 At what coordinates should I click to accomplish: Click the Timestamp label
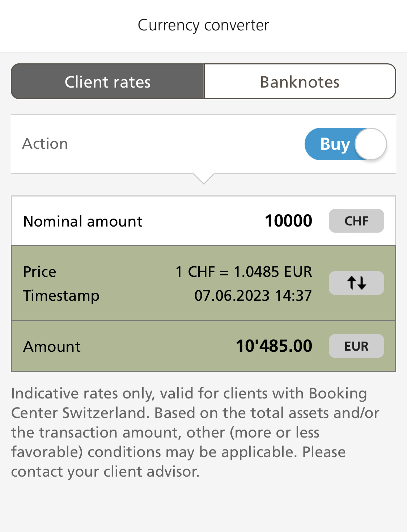61,296
